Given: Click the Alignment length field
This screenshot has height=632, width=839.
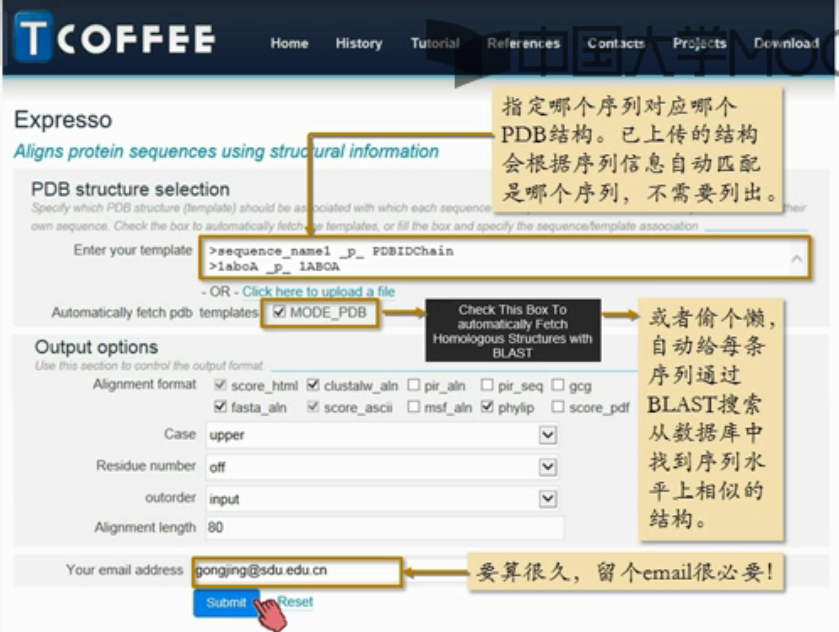Looking at the screenshot, I should tap(384, 528).
